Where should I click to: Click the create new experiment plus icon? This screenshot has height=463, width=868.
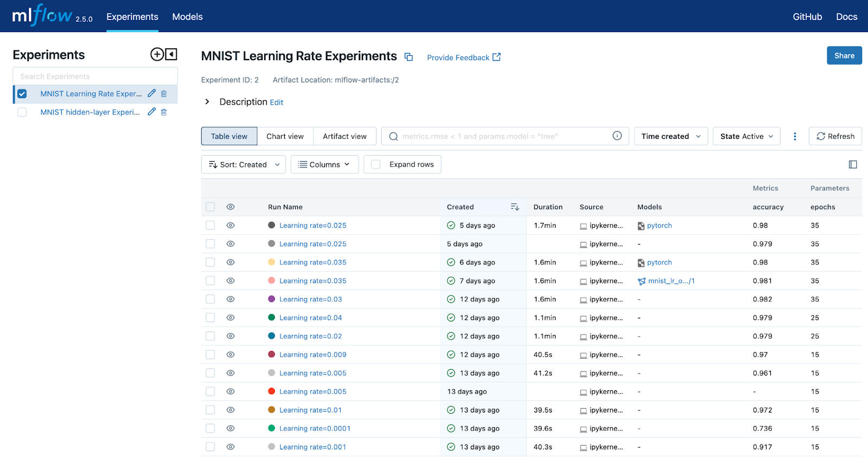click(157, 54)
